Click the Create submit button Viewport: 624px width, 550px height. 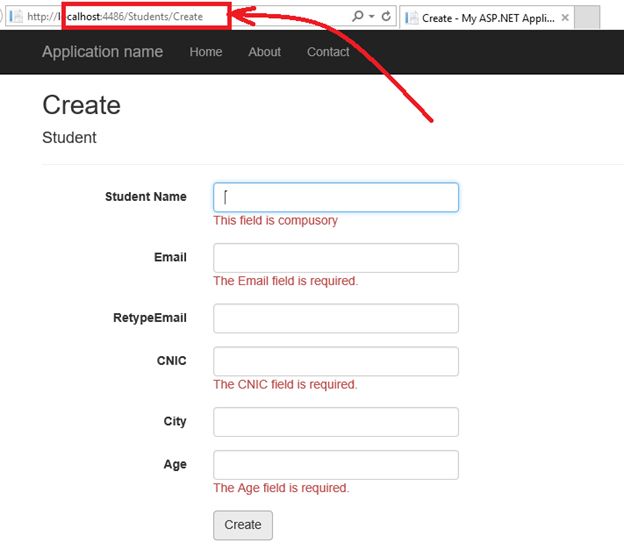click(x=243, y=525)
